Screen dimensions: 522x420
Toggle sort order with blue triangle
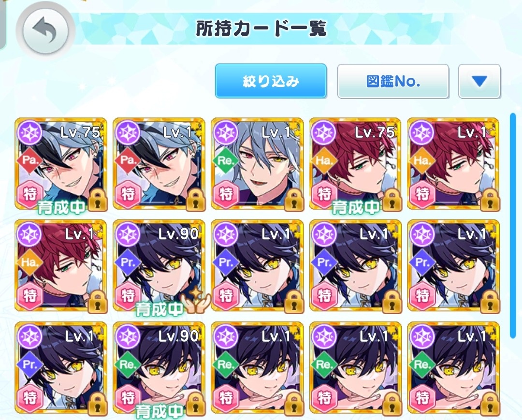(x=479, y=81)
